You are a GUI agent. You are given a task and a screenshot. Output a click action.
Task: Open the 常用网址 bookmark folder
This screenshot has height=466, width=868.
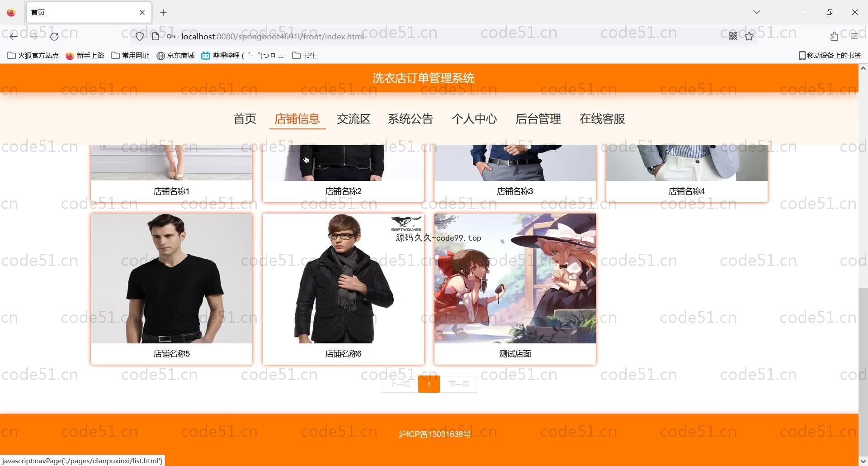[x=130, y=55]
